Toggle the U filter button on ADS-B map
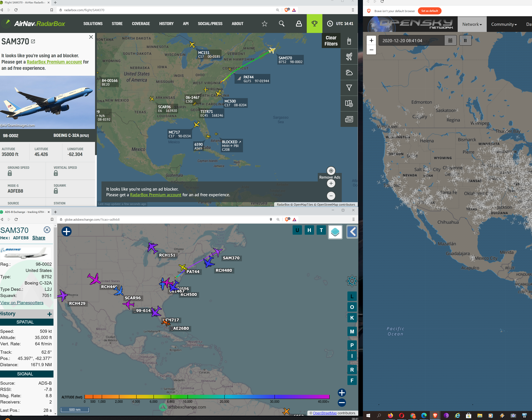Viewport: 532px width, 420px height. coord(297,230)
